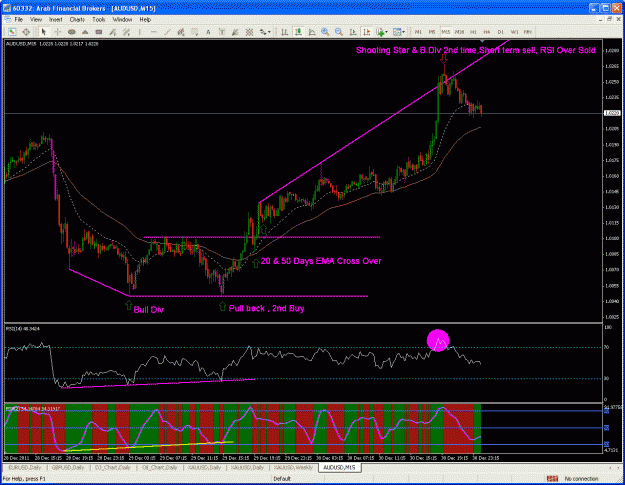Select the text 'A' tool
Viewport: 625px width, 485px height.
(208, 32)
